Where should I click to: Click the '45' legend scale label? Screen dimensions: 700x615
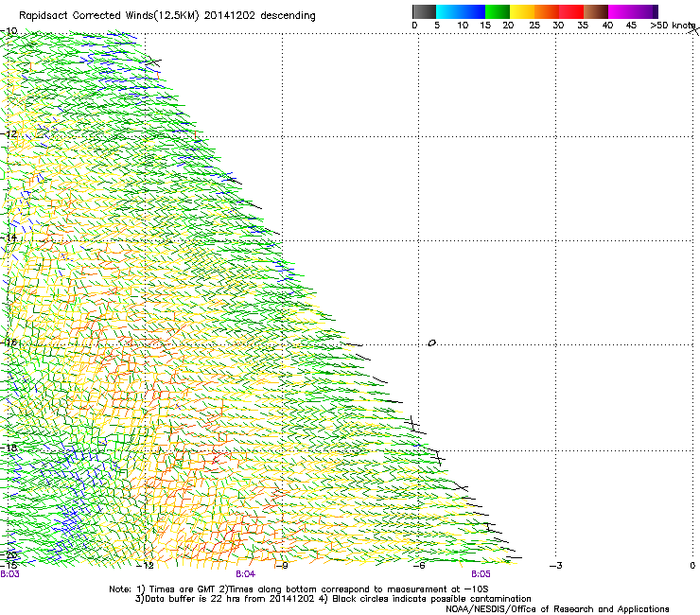point(631,26)
